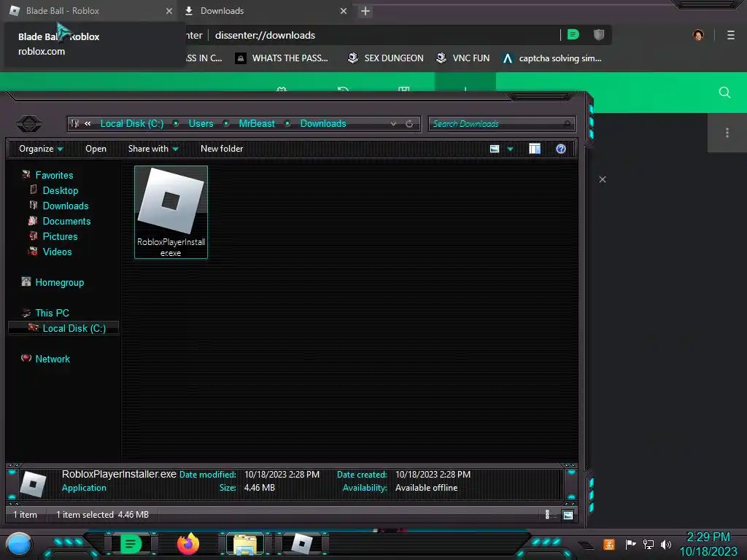Open the browser profile avatar
747x560 pixels.
tap(698, 35)
